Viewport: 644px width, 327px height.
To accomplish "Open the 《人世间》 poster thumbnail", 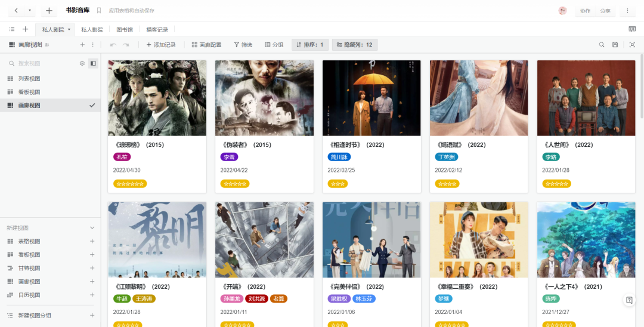I will (586, 98).
